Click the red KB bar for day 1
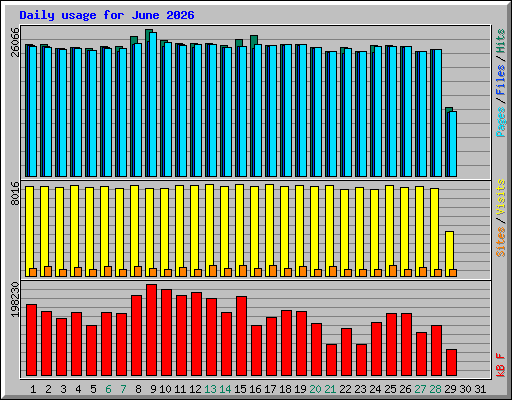 (x=31, y=340)
